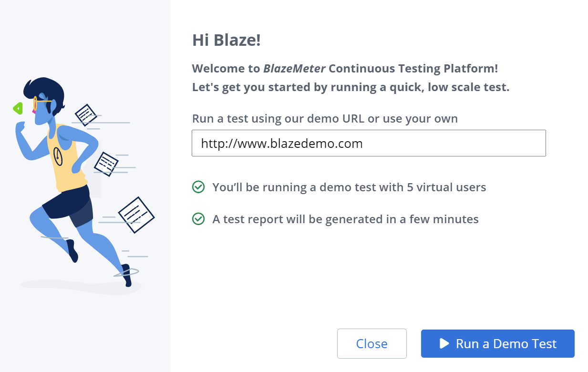Click the topmost flying paper sheet icon
This screenshot has width=588, height=372.
86,114
